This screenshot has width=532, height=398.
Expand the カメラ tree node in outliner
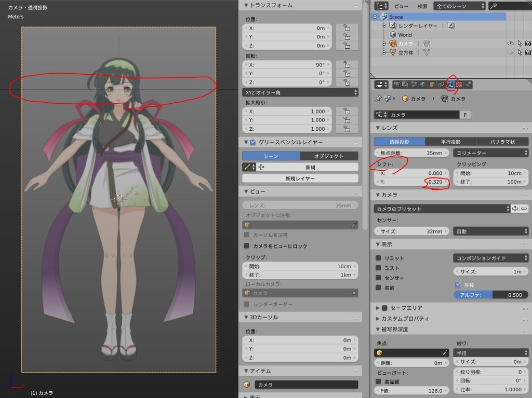click(x=384, y=44)
